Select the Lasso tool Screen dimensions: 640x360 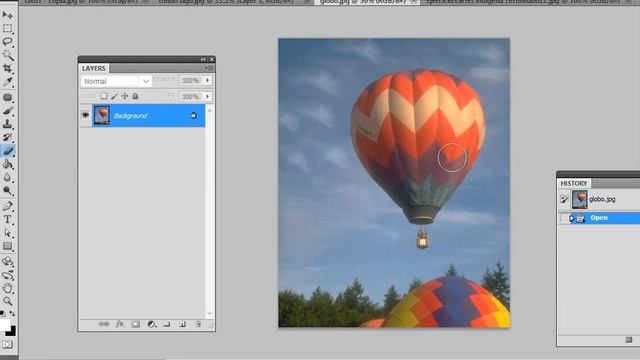tap(7, 42)
